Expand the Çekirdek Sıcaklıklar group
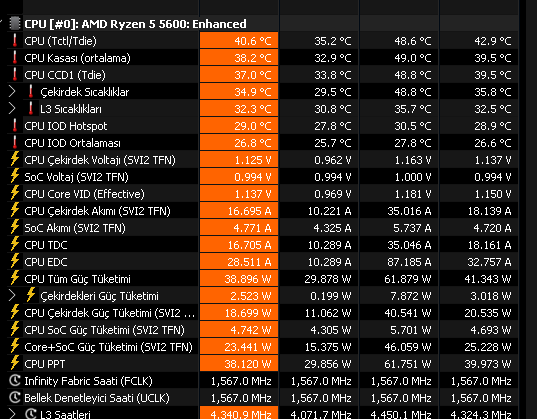The height and width of the screenshot is (419, 537). tap(12, 91)
